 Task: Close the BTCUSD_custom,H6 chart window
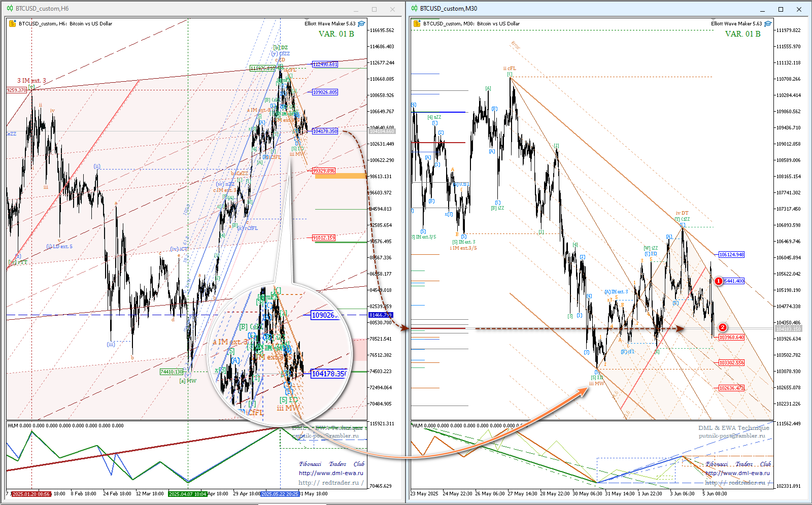point(392,9)
